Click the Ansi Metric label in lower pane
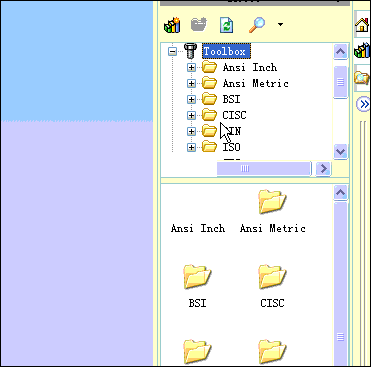Image resolution: width=371 pixels, height=367 pixels. point(273,229)
